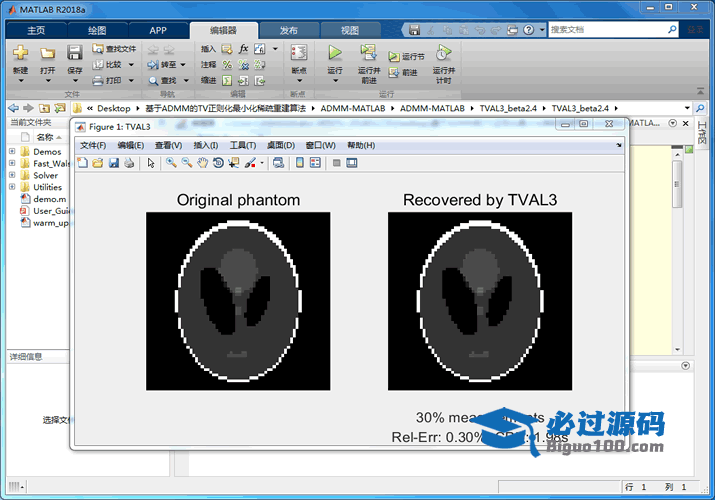This screenshot has width=715, height=500.
Task: Click the Insert Colorbar icon
Action: click(300, 163)
